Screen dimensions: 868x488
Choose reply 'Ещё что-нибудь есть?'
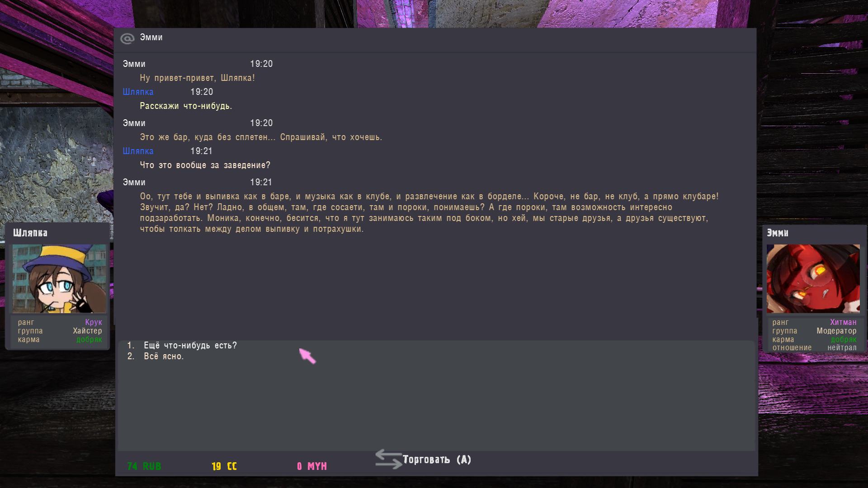[x=190, y=346]
